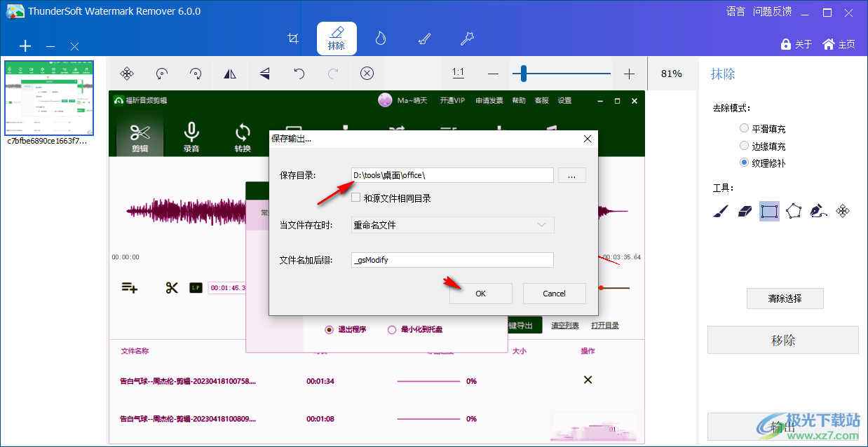Open the paintbrush tab in the top toolbar
Viewport: 868px width, 447px height.
pyautogui.click(x=424, y=39)
